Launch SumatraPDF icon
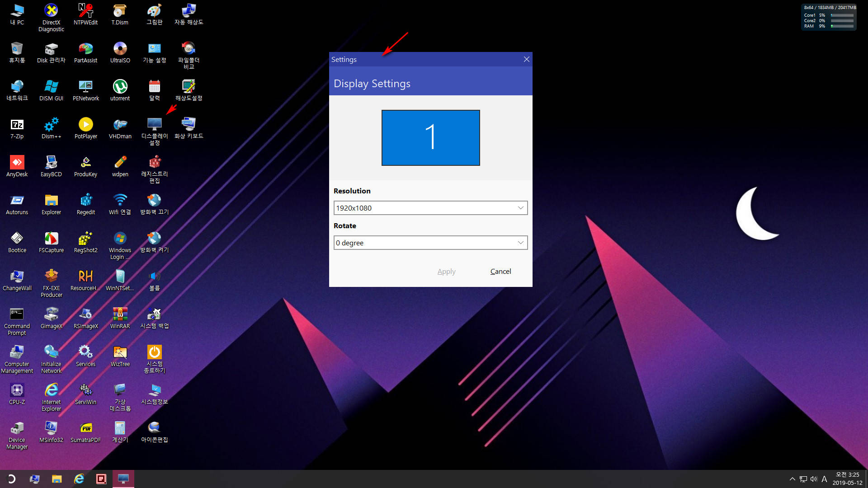Screen dimensions: 868x488 [x=85, y=432]
